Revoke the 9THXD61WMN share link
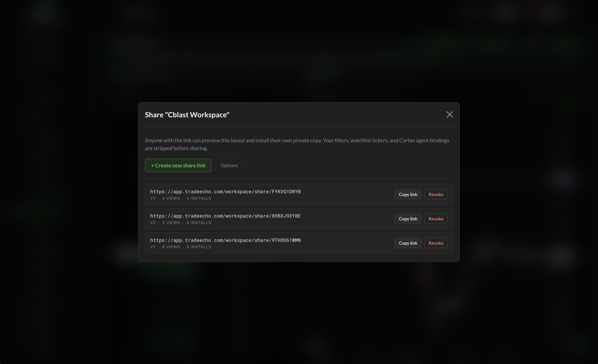 click(436, 243)
